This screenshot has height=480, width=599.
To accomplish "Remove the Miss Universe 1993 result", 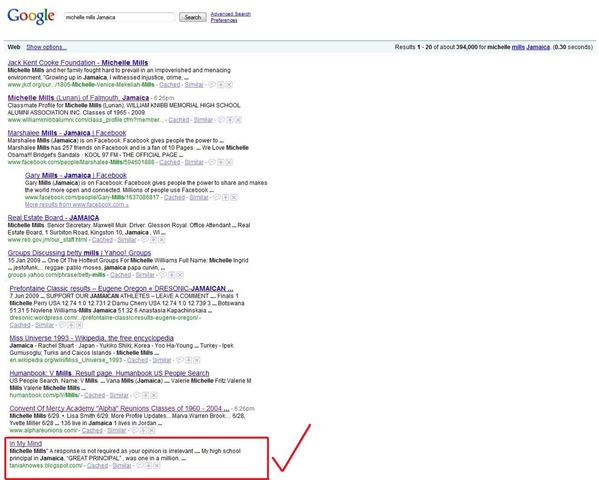I will click(197, 360).
